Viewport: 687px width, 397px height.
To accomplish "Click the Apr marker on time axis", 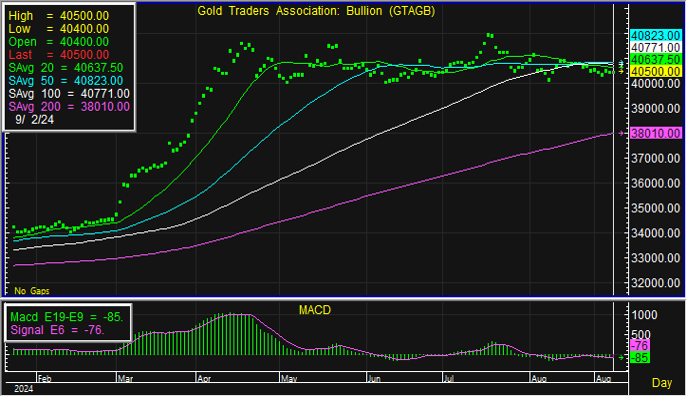I will pos(204,378).
